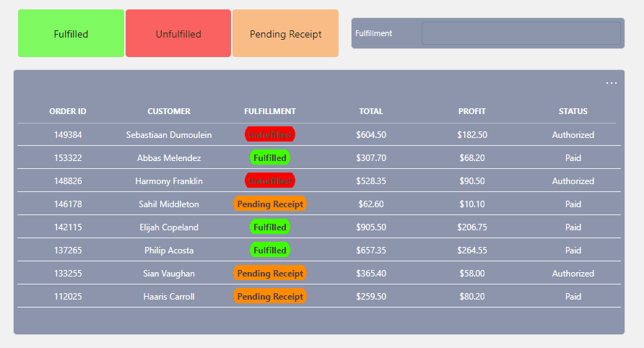Click the $182.50 profit value

[472, 135]
